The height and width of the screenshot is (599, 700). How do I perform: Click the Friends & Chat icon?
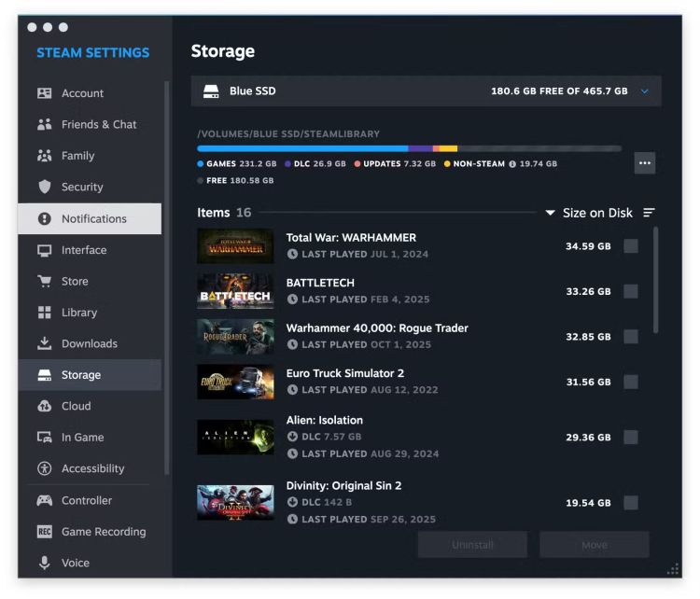click(44, 125)
